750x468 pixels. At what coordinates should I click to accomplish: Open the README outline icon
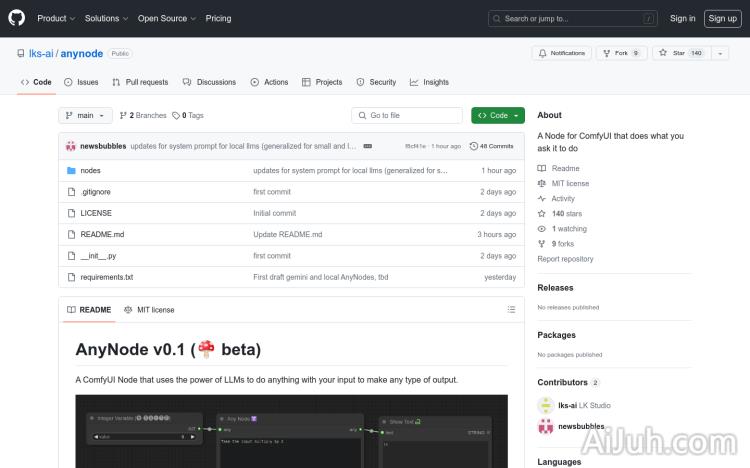(511, 310)
